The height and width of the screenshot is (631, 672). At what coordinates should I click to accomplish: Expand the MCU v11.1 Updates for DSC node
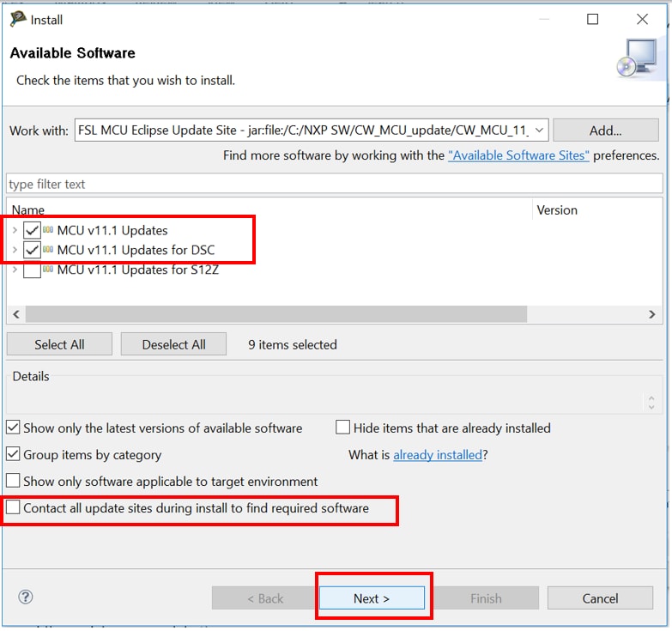(15, 250)
